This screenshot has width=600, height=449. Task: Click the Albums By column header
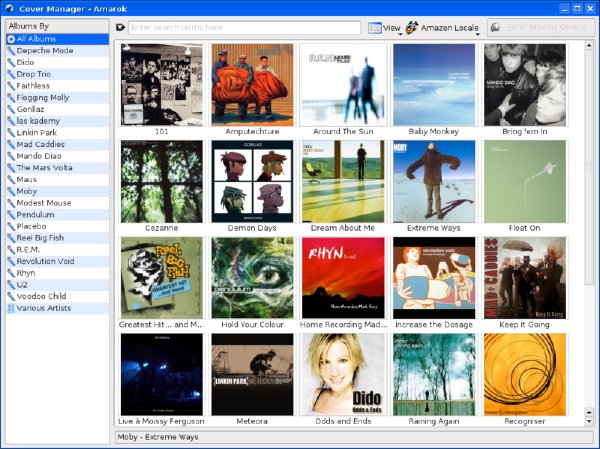(57, 26)
